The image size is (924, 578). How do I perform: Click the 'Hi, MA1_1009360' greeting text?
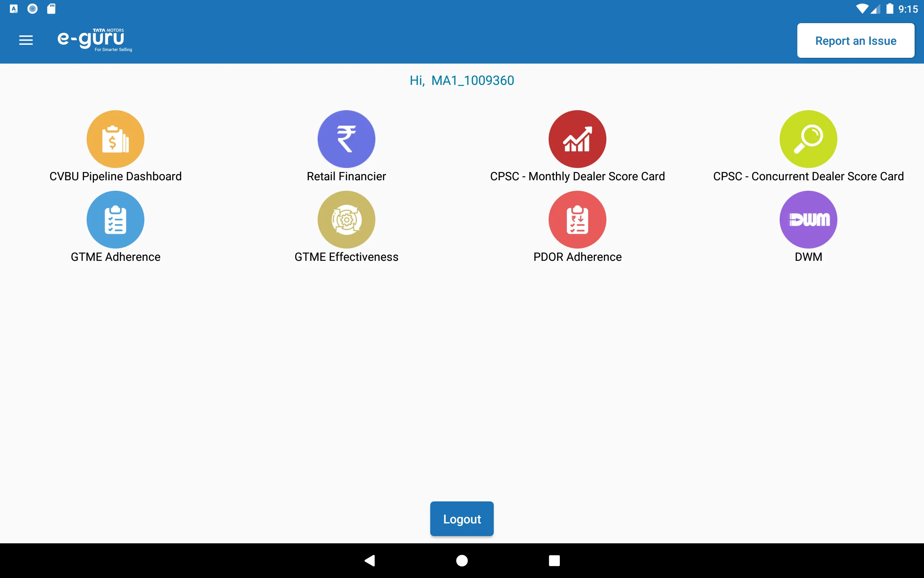coord(462,80)
